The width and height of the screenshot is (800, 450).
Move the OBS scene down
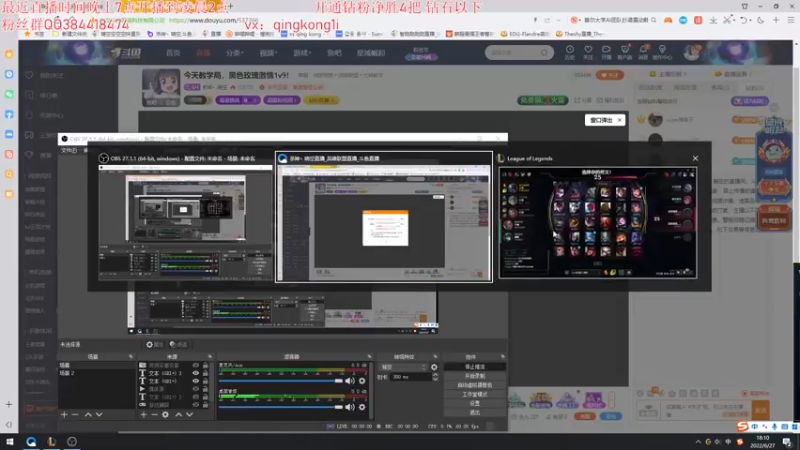point(99,415)
